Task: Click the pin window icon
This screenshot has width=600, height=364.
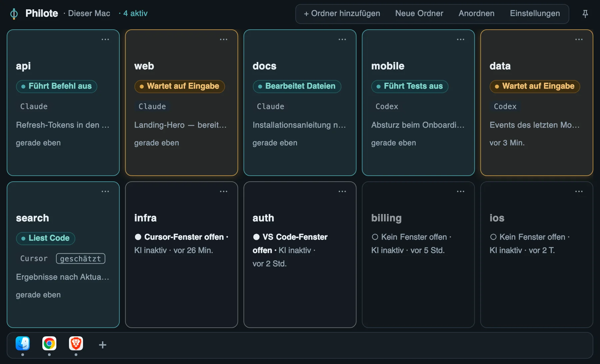Action: [585, 14]
